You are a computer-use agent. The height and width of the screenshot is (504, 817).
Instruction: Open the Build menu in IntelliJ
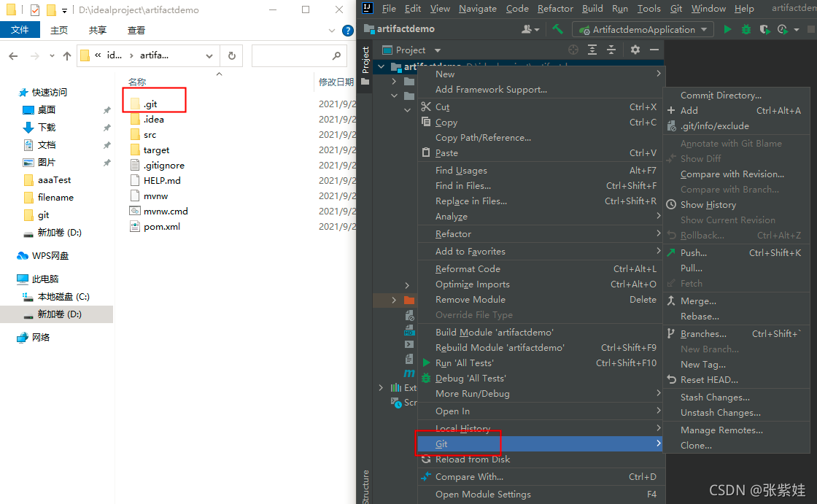coord(592,8)
